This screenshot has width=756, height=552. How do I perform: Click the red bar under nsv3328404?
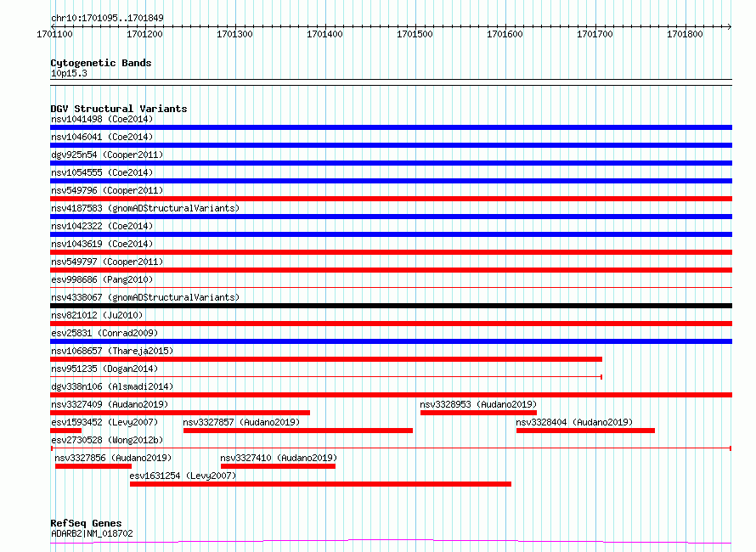click(585, 431)
